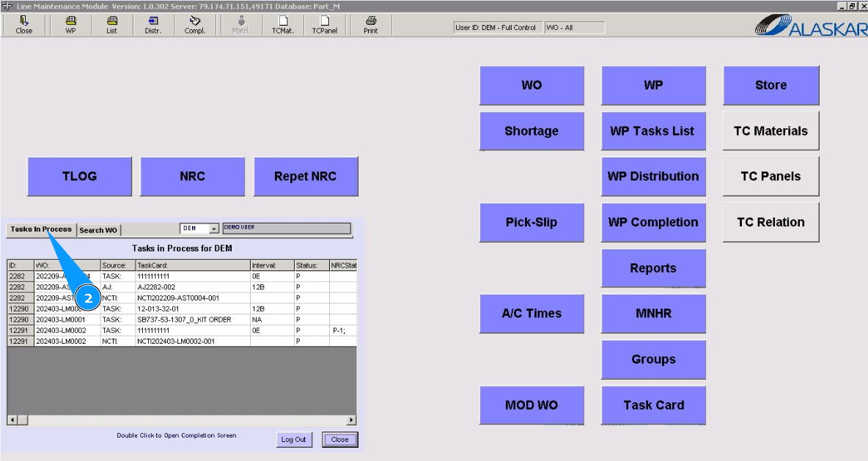Screen dimensions: 868x461
Task: Expand the DEM user dropdown
Action: click(214, 229)
